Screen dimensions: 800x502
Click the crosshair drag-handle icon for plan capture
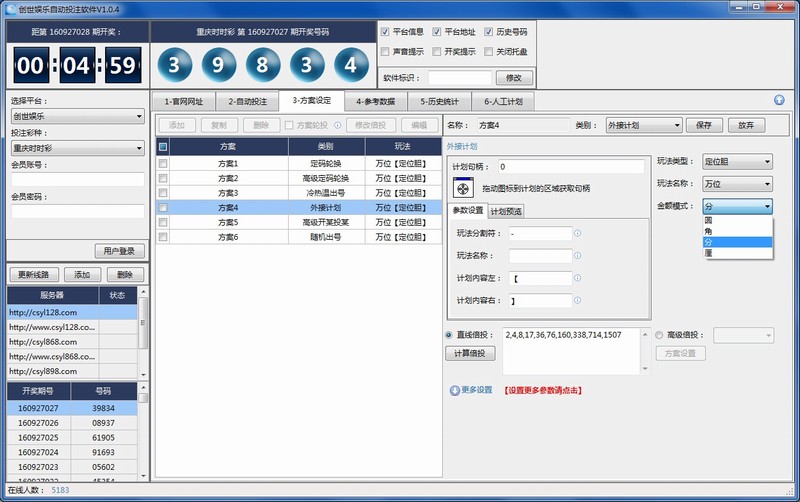point(463,188)
